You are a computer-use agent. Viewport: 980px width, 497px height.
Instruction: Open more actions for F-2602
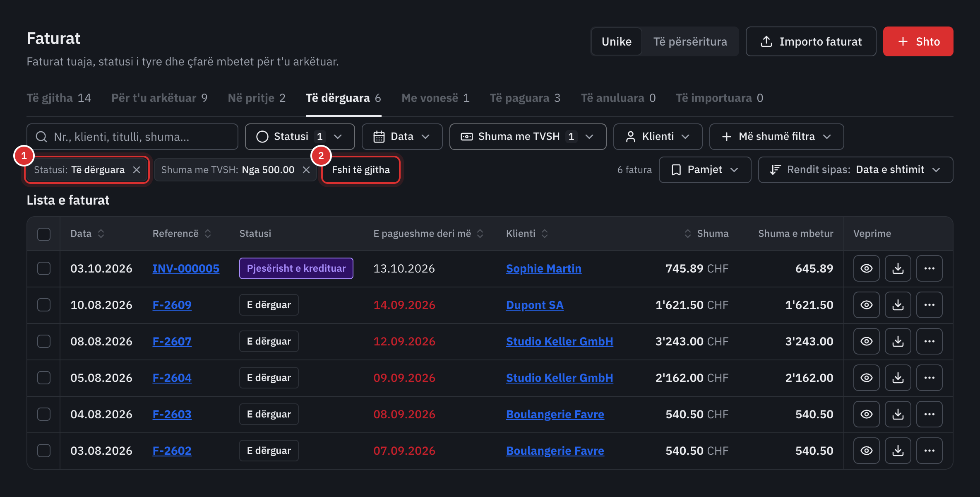coord(929,451)
